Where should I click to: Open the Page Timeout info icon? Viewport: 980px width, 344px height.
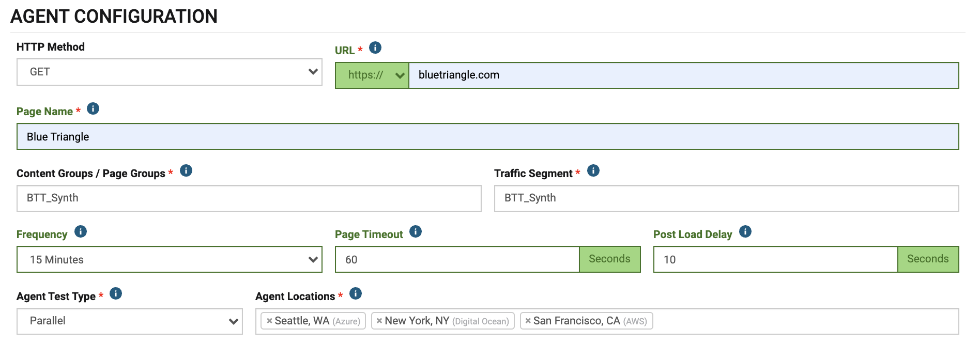(x=416, y=231)
